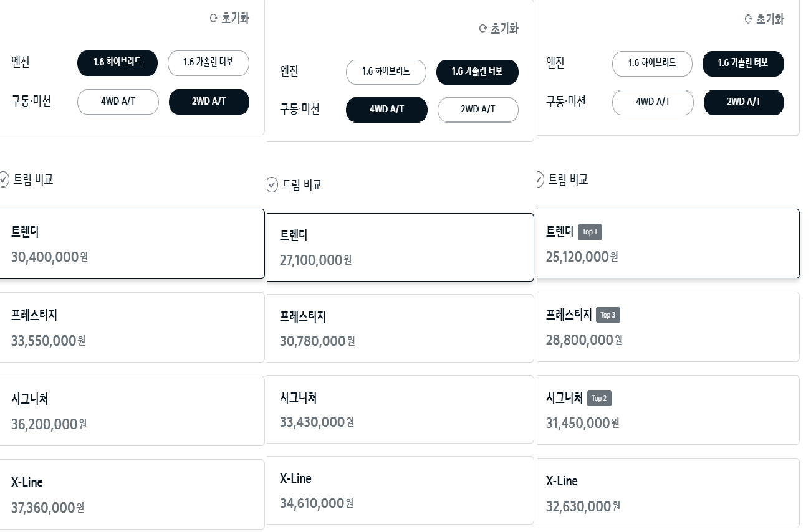This screenshot has height=532, width=811.
Task: Select 2WD A/T in the middle panel
Action: point(477,110)
